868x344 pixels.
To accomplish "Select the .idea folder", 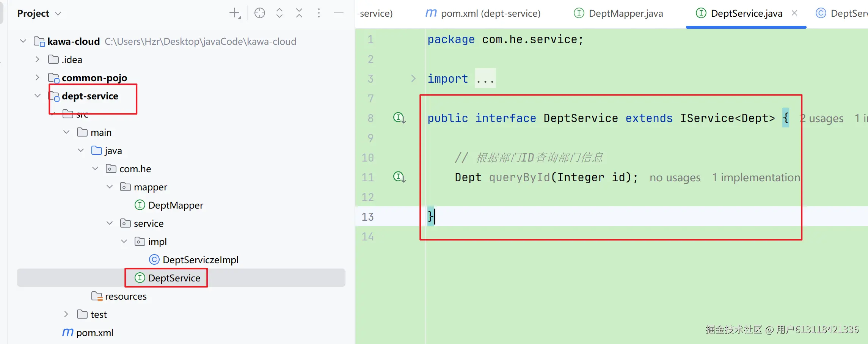I will 72,60.
